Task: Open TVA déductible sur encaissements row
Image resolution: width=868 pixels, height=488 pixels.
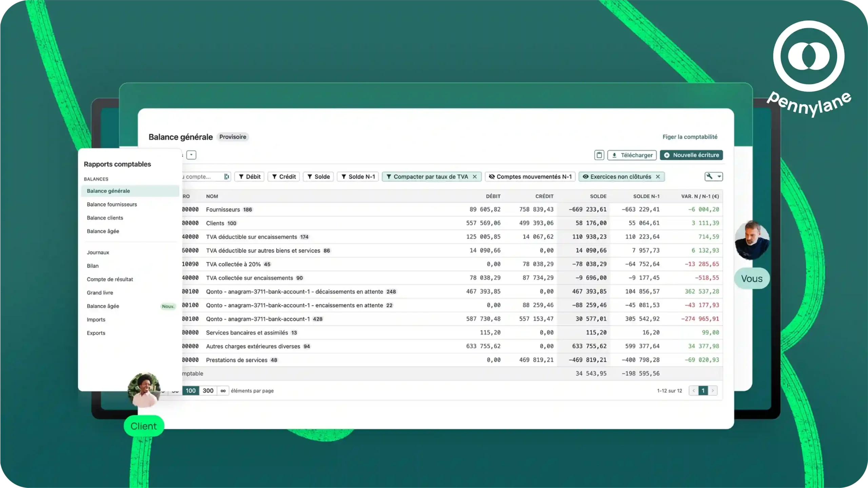Action: (452, 237)
